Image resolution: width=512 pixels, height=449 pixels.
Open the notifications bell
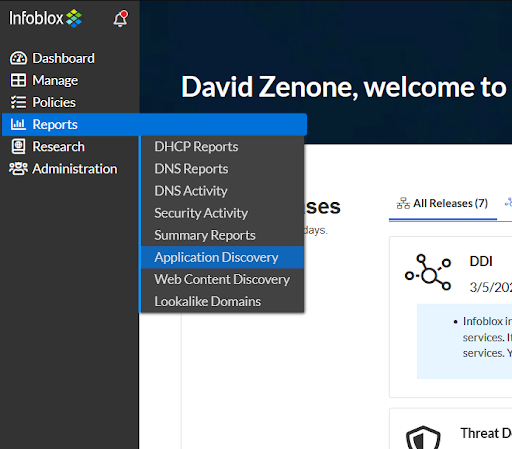coord(120,19)
